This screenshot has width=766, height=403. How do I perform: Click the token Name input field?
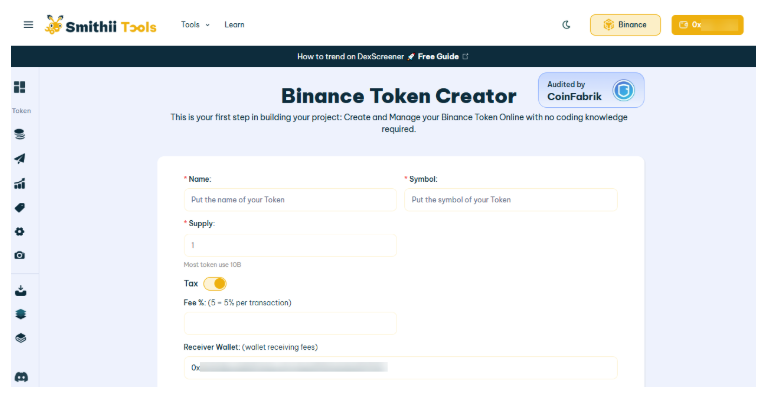(x=290, y=200)
